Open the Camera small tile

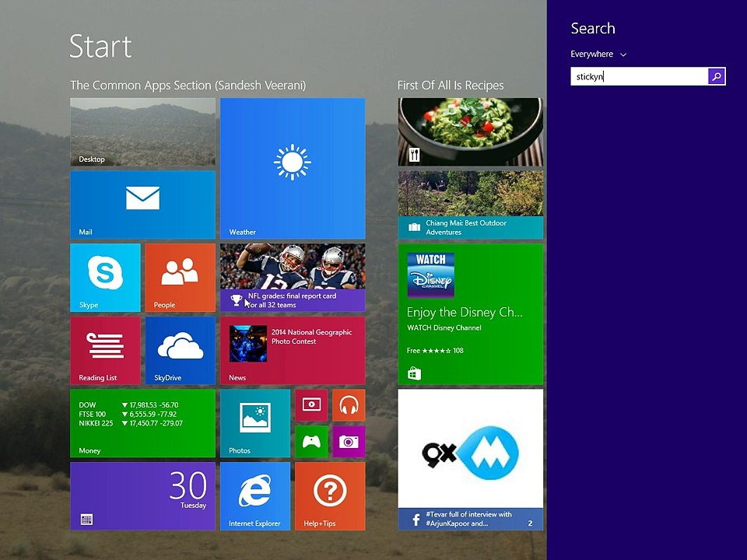[x=349, y=442]
